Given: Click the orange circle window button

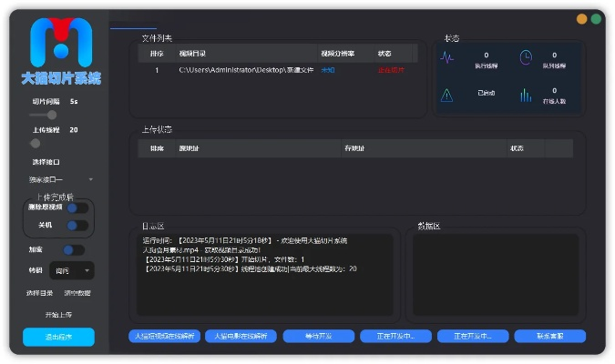Looking at the screenshot, I should [x=581, y=18].
